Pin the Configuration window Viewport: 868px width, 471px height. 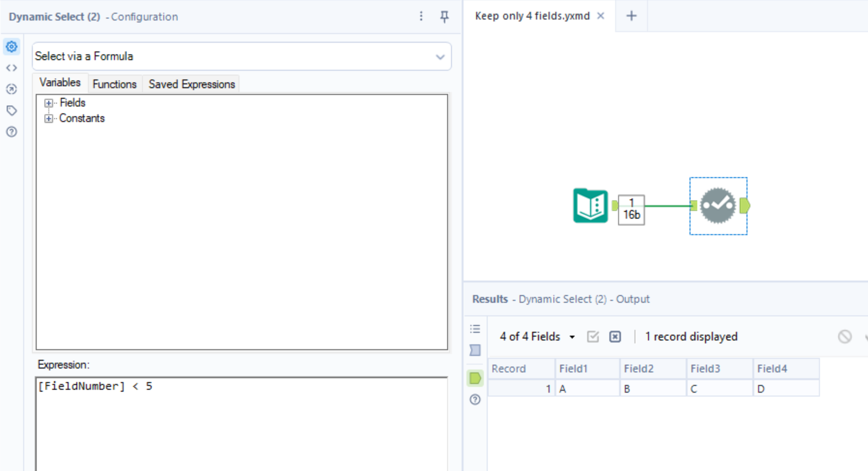pos(444,16)
